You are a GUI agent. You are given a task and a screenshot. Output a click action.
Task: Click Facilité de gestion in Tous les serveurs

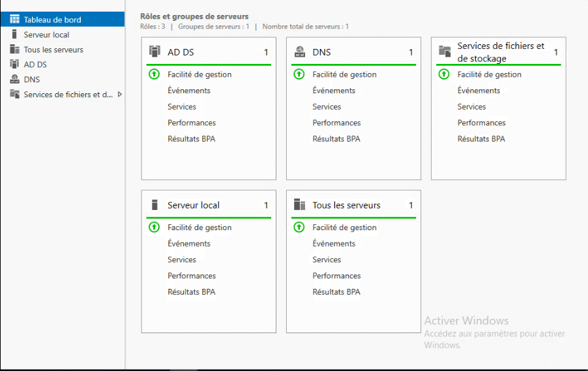pos(344,228)
